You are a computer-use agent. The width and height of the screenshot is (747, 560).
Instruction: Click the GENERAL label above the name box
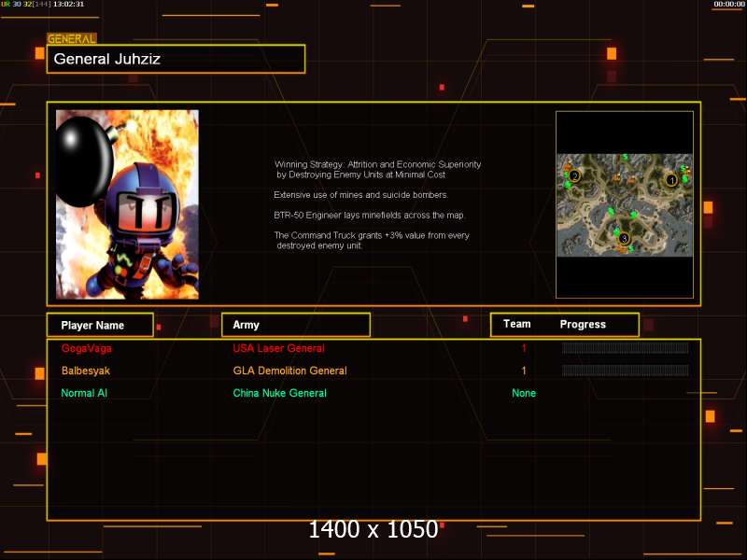tap(72, 39)
